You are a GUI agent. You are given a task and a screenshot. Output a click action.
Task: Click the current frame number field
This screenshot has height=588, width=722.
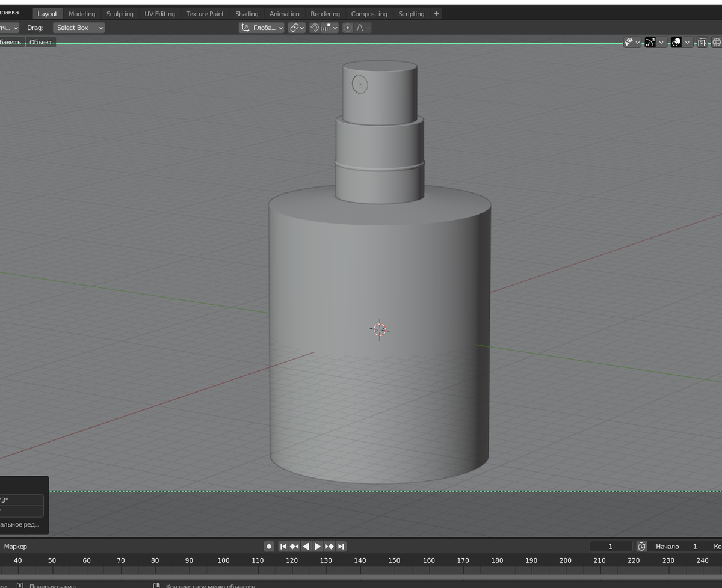click(611, 547)
